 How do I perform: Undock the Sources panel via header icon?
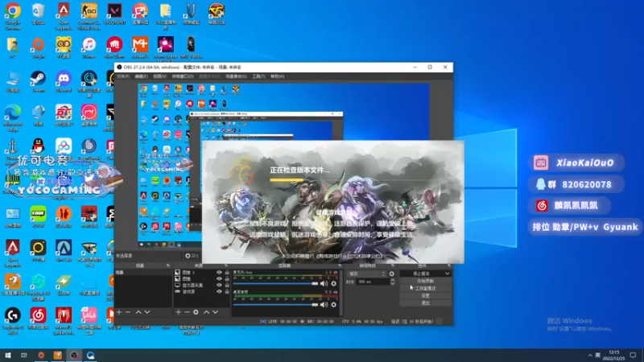point(226,265)
